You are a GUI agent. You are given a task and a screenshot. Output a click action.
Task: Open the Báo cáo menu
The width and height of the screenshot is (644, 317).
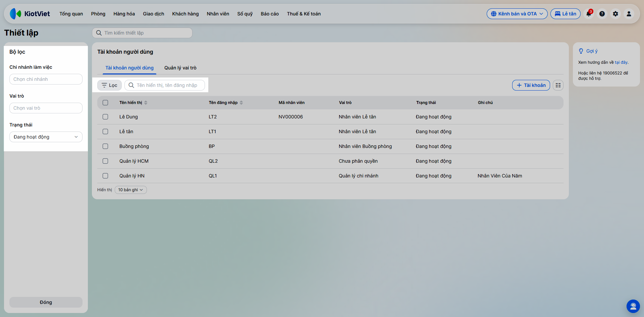click(x=270, y=14)
